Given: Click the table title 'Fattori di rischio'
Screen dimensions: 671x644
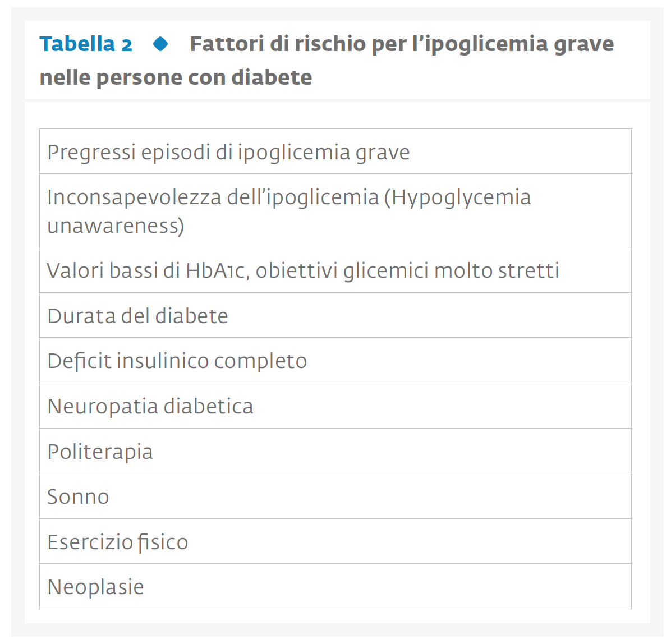Looking at the screenshot, I should (278, 44).
